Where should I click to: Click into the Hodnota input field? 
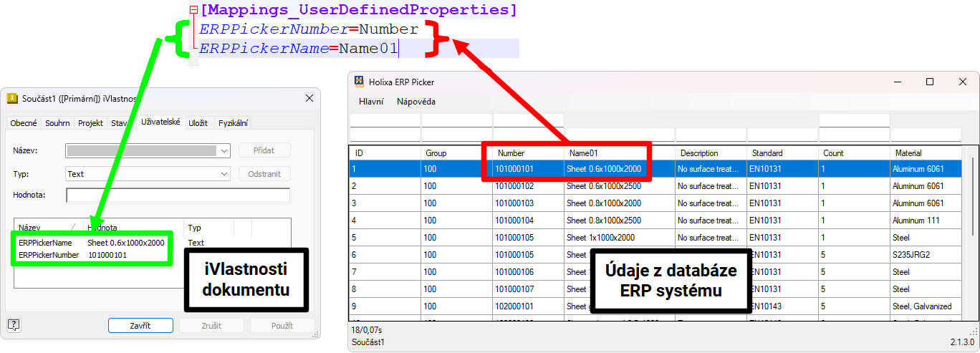[x=178, y=195]
